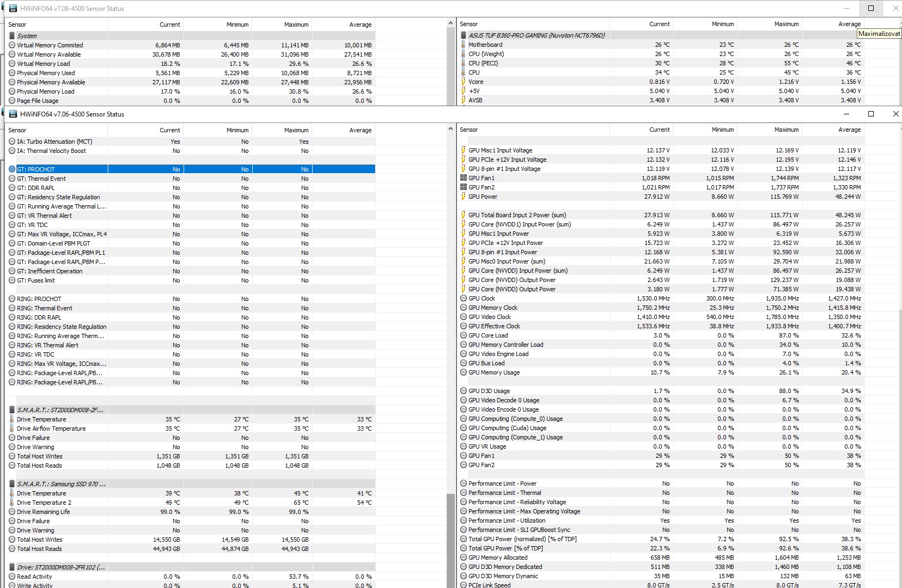Collapse the System sensor group header
The image size is (902, 588).
[x=190, y=36]
